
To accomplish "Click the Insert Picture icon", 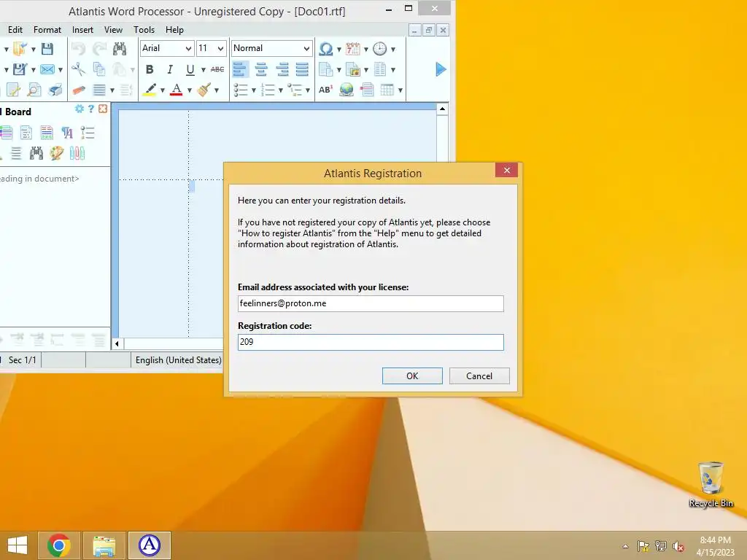I will [x=353, y=69].
